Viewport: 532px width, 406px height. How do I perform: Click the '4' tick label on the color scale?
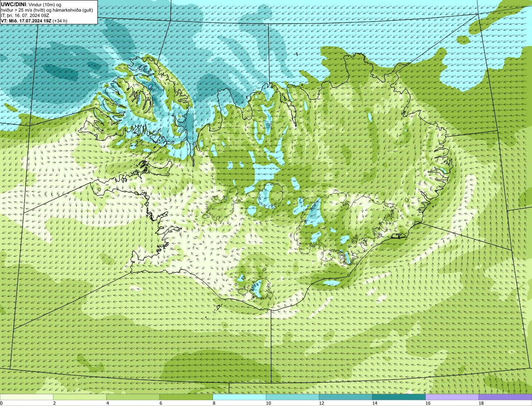108,403
